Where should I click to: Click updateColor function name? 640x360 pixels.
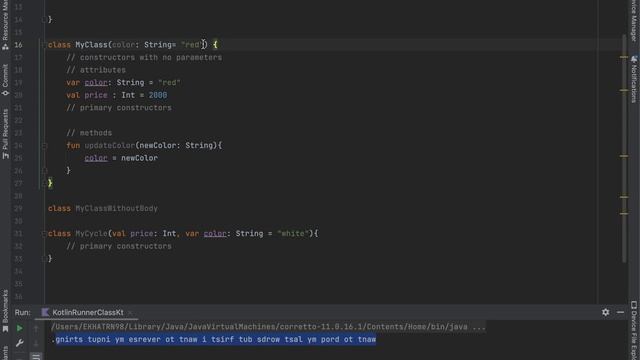[x=109, y=145]
